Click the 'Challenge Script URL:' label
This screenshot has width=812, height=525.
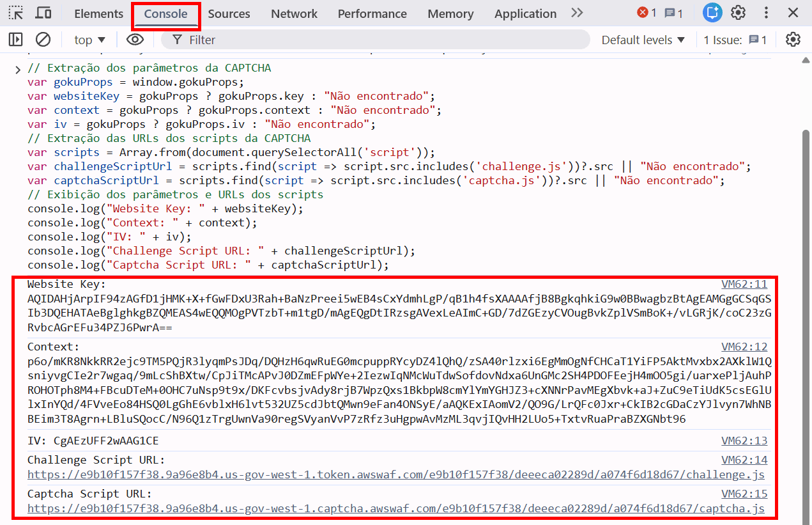tap(96, 460)
